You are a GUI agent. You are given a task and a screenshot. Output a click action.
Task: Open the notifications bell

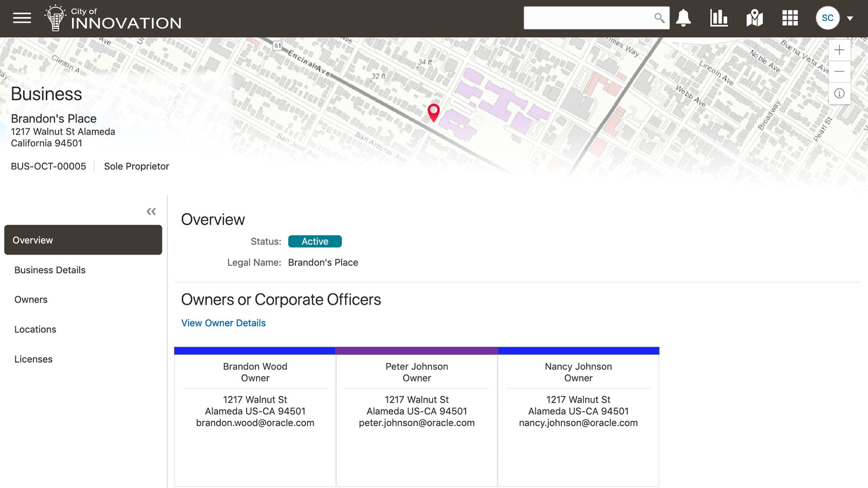683,18
